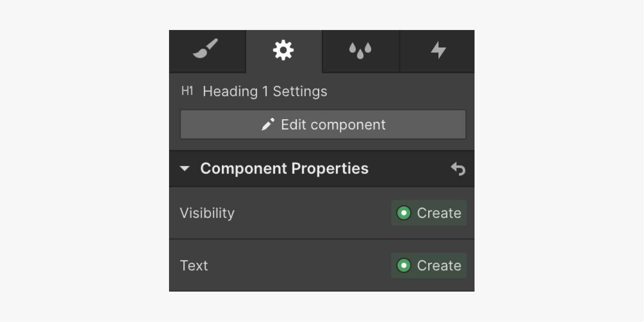Create a Visibility property

[429, 213]
